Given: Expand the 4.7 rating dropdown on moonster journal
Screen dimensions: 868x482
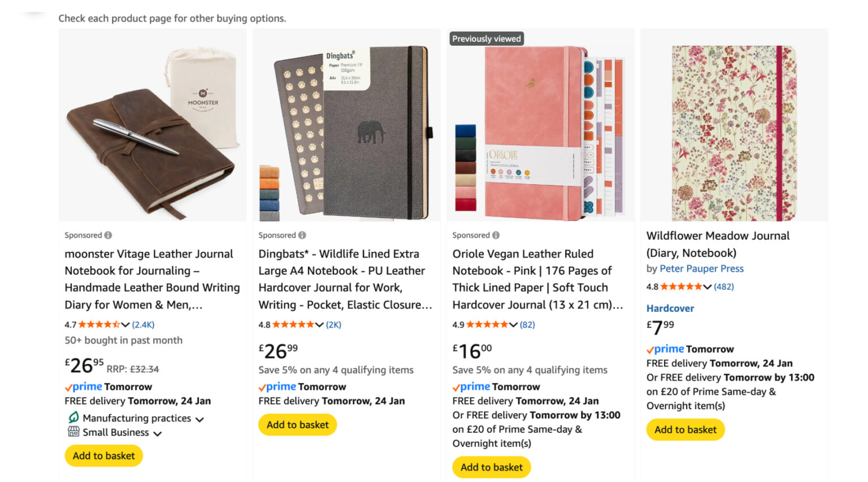Looking at the screenshot, I should tap(125, 324).
